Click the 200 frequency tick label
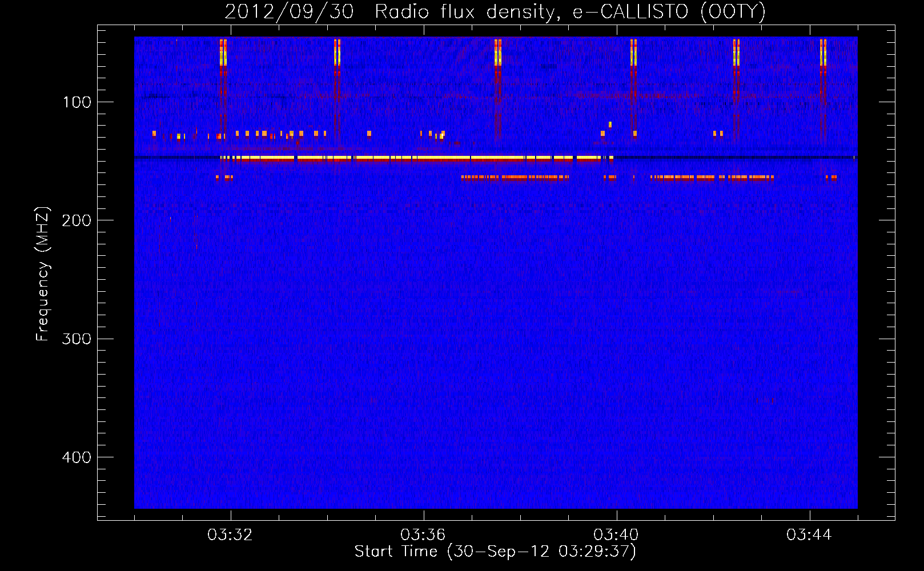 click(77, 220)
